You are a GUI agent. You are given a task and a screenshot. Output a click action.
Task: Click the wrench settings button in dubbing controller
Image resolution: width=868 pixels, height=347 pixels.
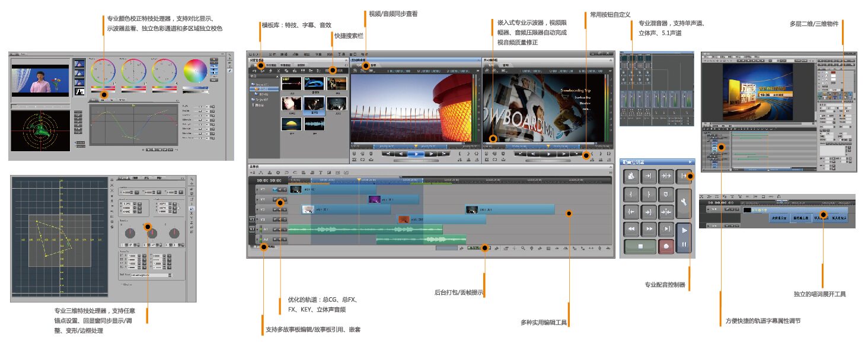coord(684,202)
